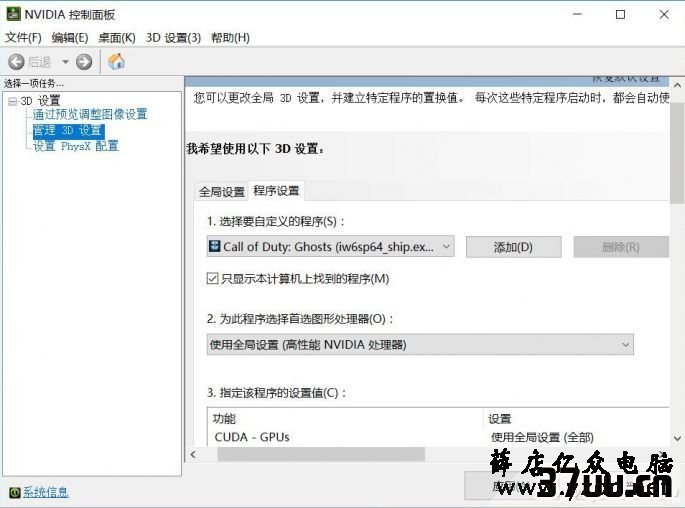Toggle 只显示本计算机上找到的程序 checkbox
This screenshot has width=685, height=508.
click(x=212, y=278)
